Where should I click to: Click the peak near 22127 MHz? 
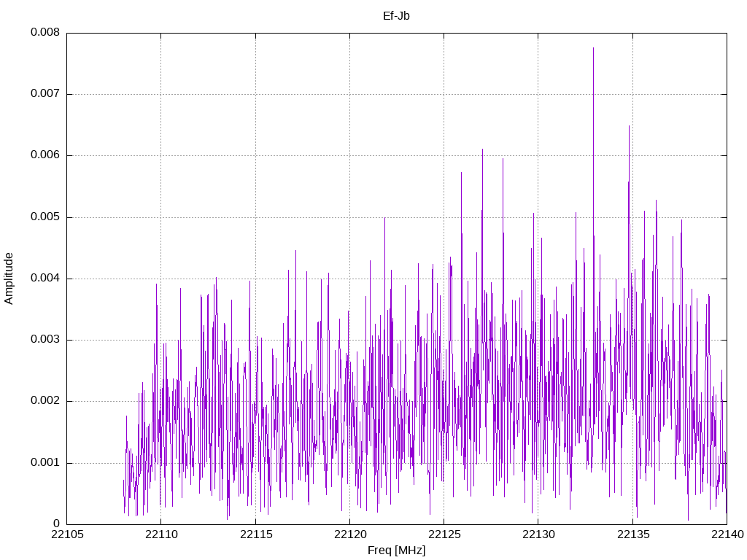point(482,150)
